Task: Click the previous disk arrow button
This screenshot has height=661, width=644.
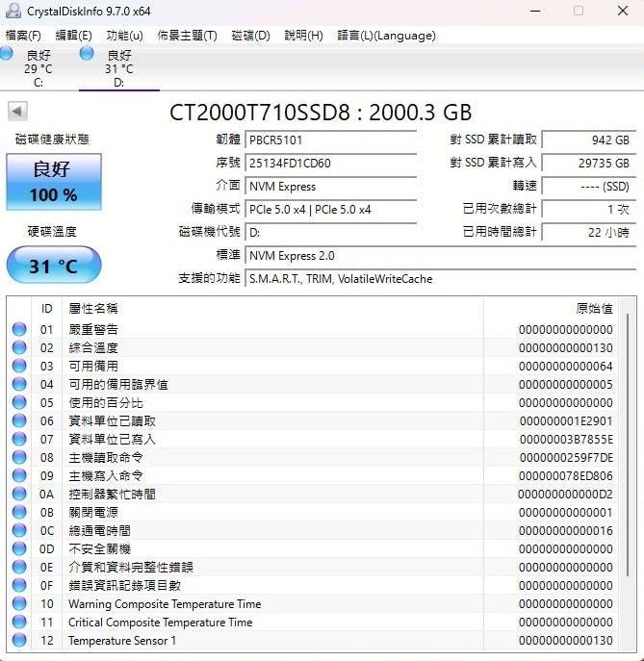Action: pos(17,112)
